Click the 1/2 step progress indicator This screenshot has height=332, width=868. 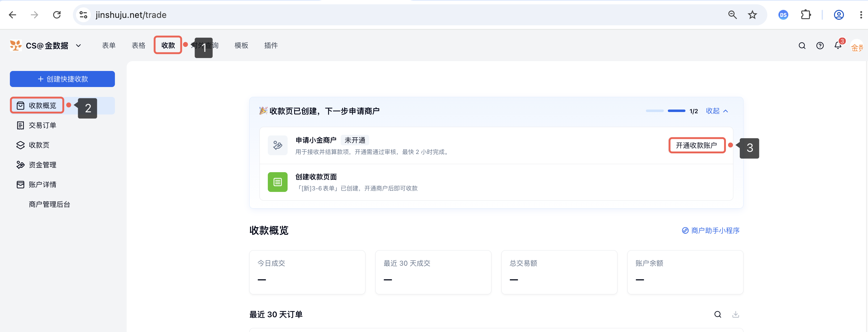point(672,111)
